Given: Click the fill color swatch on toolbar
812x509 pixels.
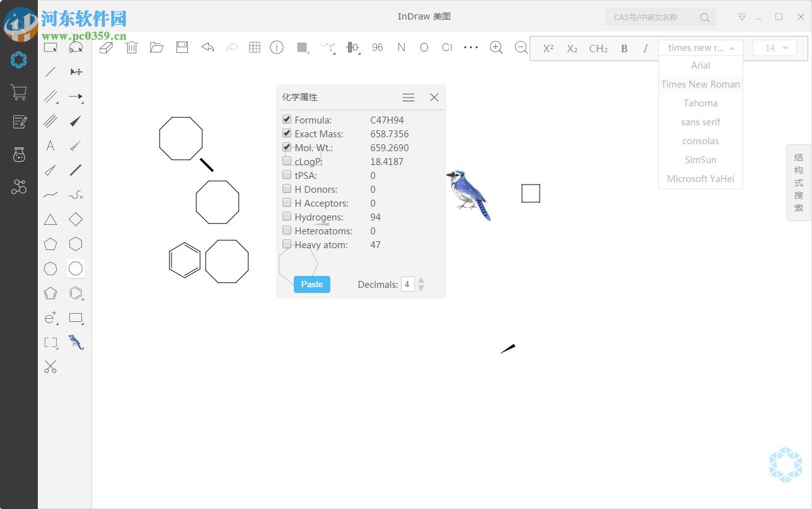Looking at the screenshot, I should tap(302, 47).
